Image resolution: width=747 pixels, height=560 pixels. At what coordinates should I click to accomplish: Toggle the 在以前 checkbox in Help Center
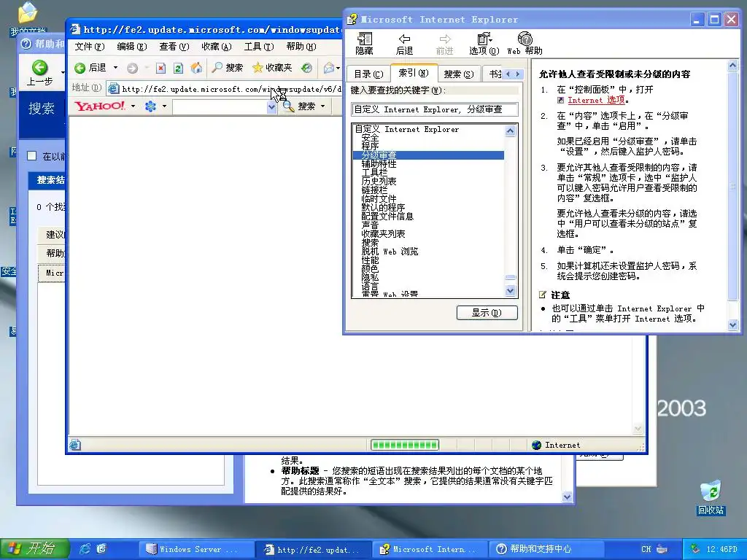(x=32, y=156)
